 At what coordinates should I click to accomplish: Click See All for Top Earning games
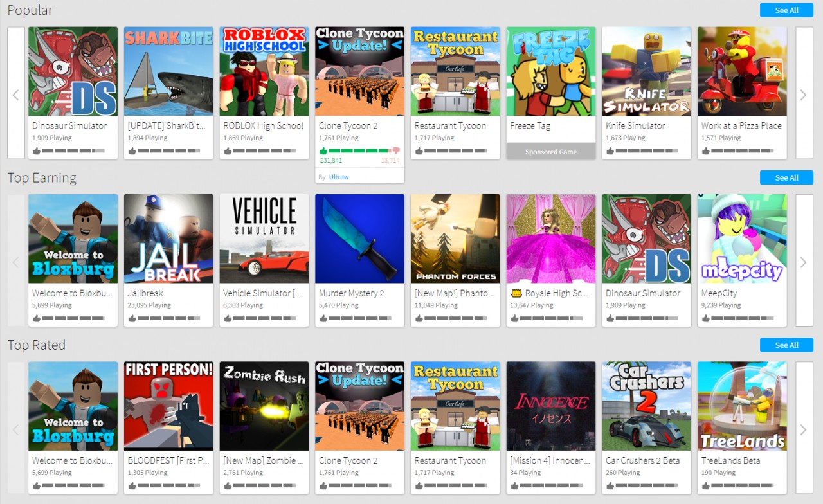point(786,177)
